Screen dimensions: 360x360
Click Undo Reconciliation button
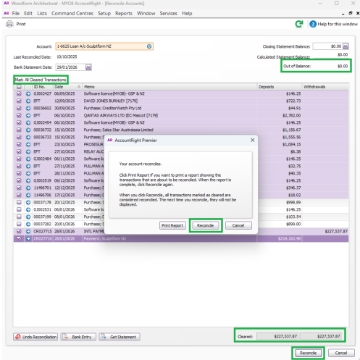pos(36,337)
